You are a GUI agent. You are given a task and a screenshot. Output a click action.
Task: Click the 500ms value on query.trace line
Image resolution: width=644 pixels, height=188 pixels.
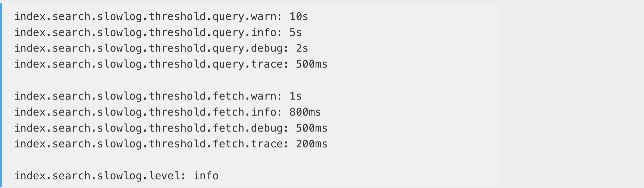(311, 64)
